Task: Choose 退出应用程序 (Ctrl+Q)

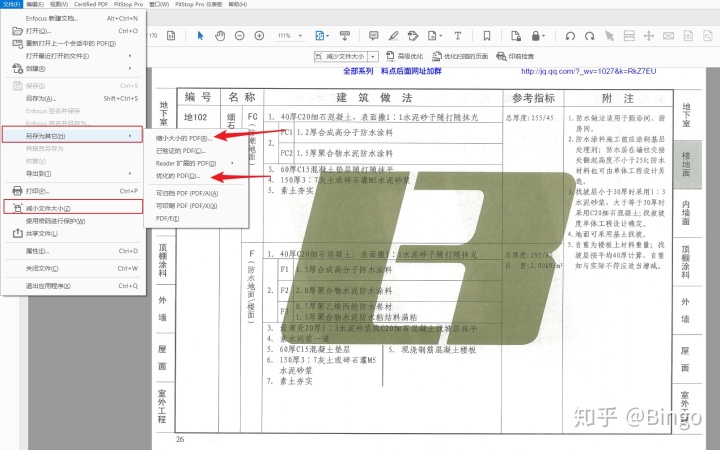Action: click(x=75, y=286)
